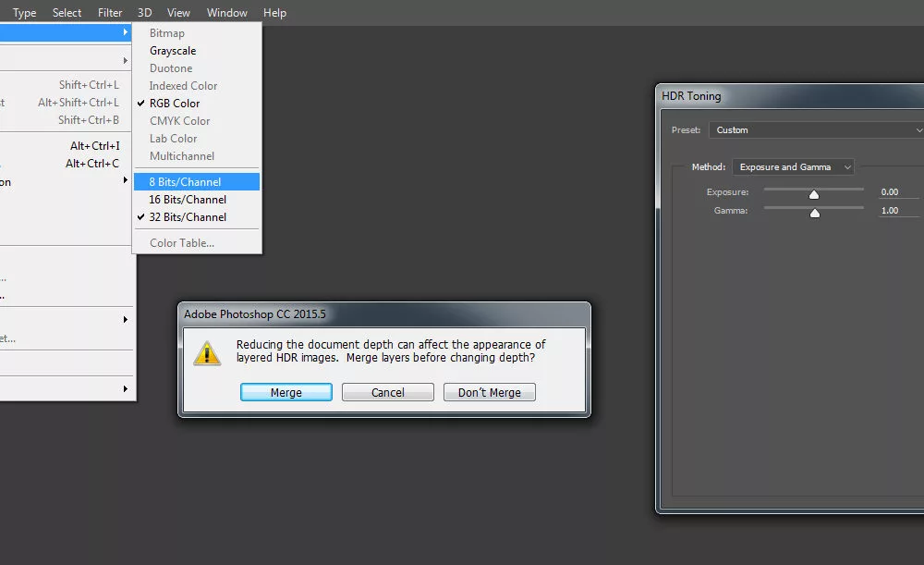924x565 pixels.
Task: Click the warning icon in the Photoshop dialog
Action: click(x=207, y=353)
